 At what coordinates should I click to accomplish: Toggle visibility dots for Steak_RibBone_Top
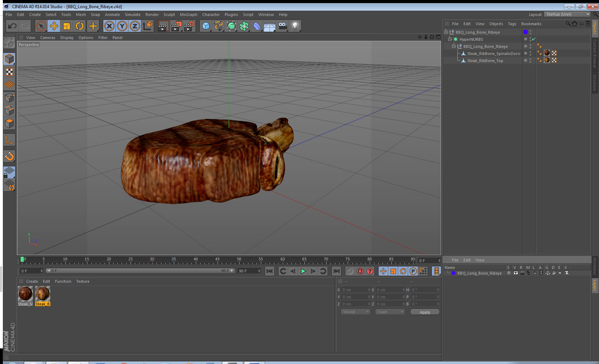(530, 60)
